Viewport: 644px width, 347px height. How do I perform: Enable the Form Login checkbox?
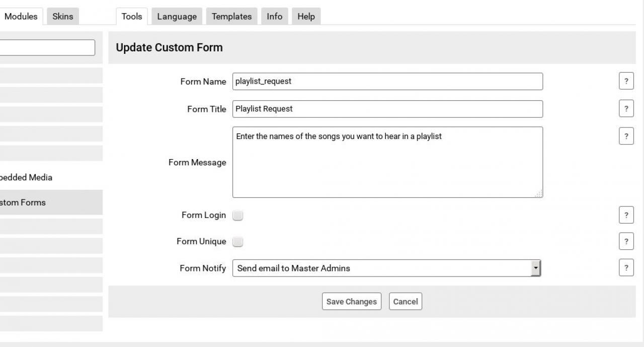pos(238,216)
